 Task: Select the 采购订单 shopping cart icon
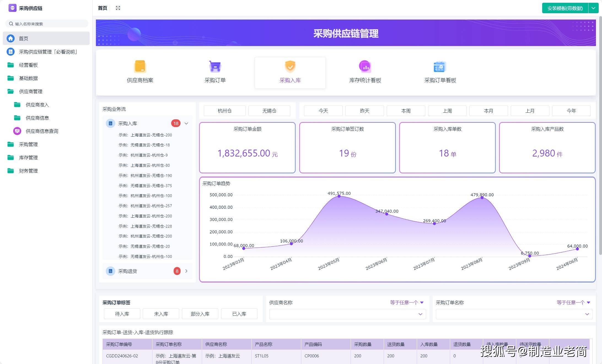(x=215, y=67)
